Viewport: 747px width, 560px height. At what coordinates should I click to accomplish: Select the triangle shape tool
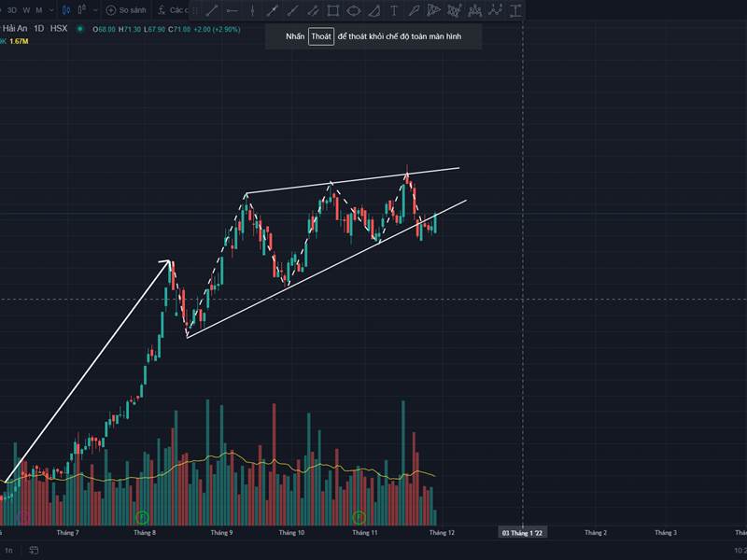[x=374, y=10]
